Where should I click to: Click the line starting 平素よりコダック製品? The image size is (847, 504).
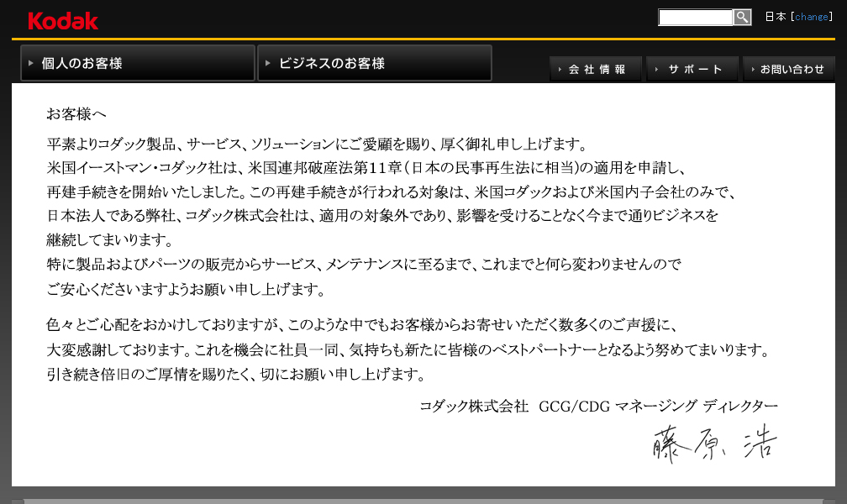317,144
